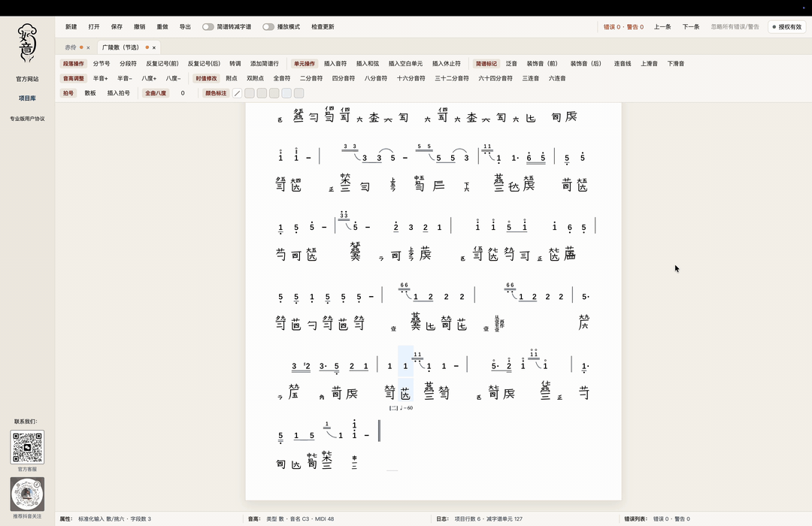Apply 双附点 duration
Image resolution: width=812 pixels, height=526 pixels.
(x=256, y=79)
